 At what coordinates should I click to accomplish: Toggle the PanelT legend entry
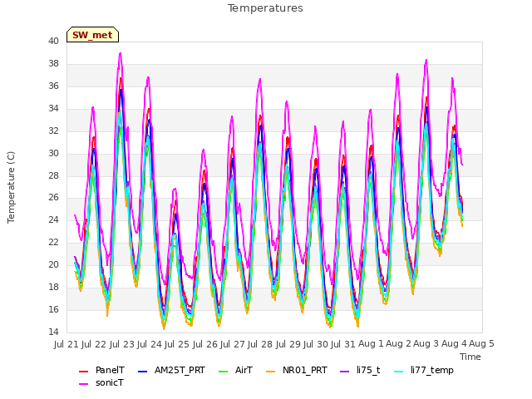point(101,370)
